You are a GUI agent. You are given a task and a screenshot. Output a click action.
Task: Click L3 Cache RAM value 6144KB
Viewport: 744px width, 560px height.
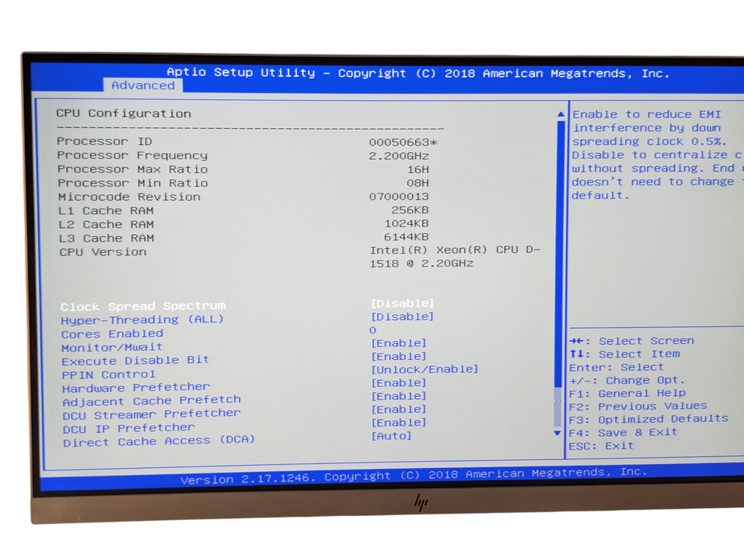coord(406,236)
